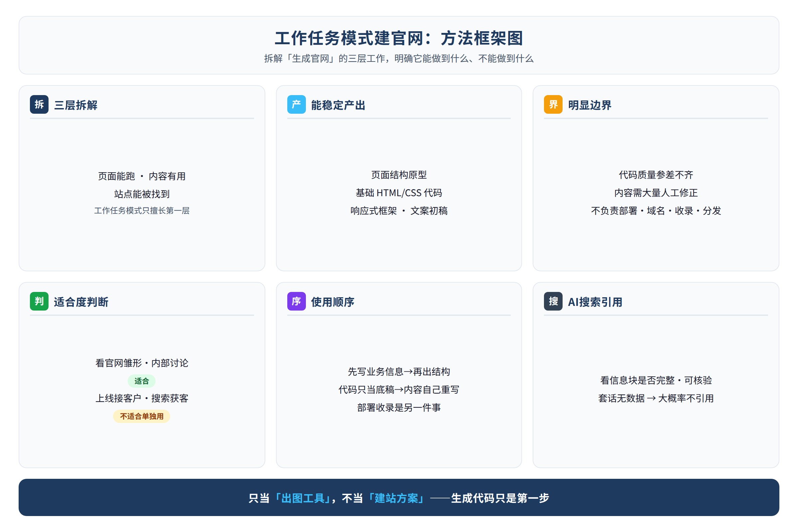Click the 能稳定产出 card heading
798x532 pixels.
pyautogui.click(x=338, y=105)
